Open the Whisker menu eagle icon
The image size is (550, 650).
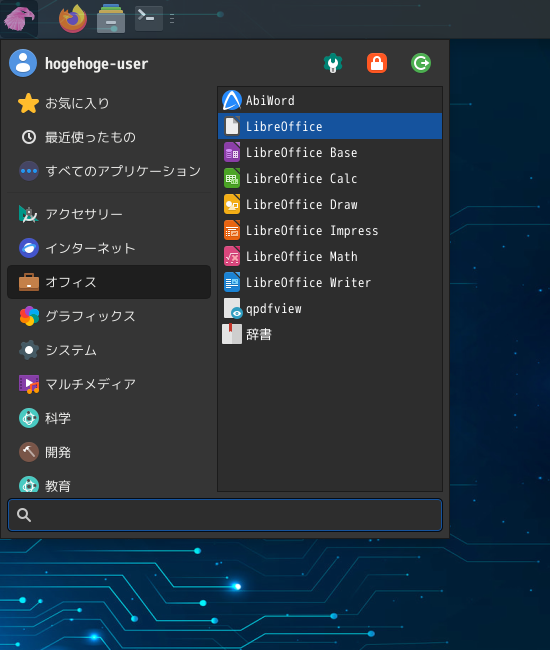(x=19, y=19)
